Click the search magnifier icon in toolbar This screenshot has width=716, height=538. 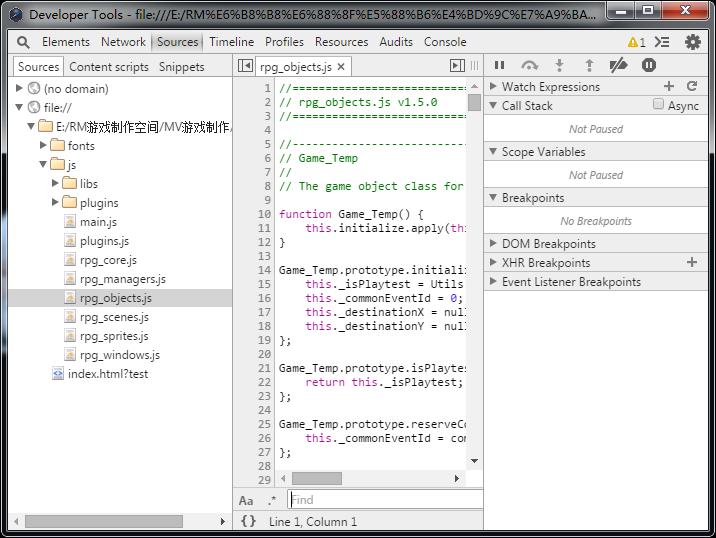[23, 42]
